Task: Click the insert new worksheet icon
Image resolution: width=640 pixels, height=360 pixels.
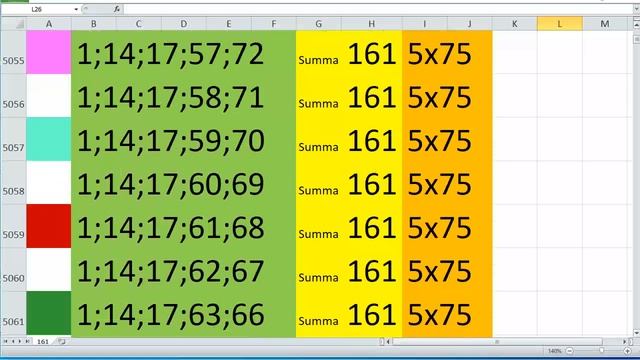Action: [x=62, y=341]
